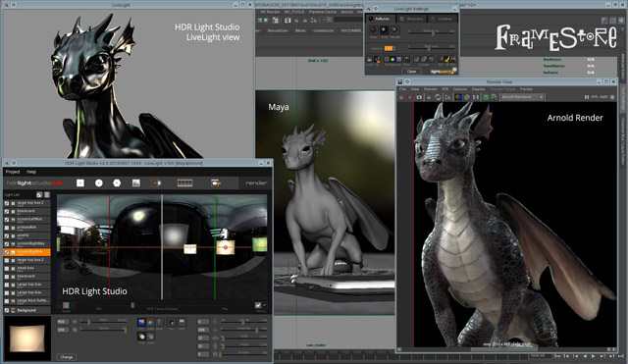
Task: Toggle the screenRightKey light checkbox
Action: [x=7, y=244]
